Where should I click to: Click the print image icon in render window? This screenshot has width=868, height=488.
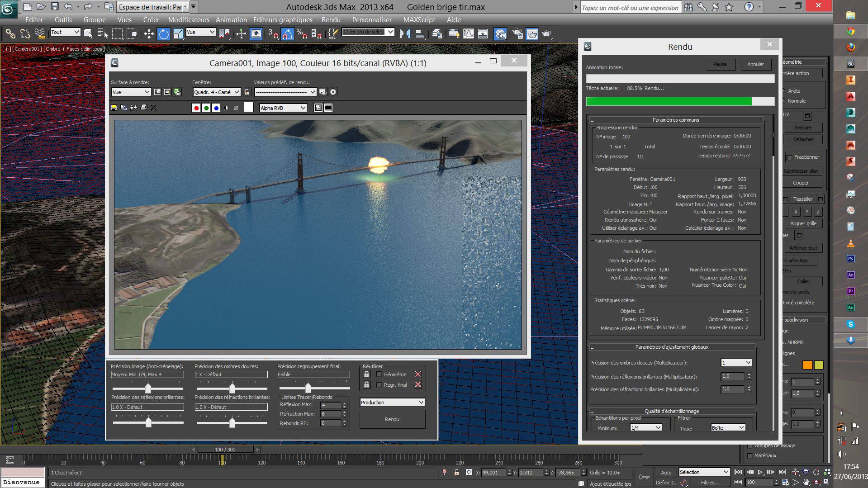tap(143, 108)
